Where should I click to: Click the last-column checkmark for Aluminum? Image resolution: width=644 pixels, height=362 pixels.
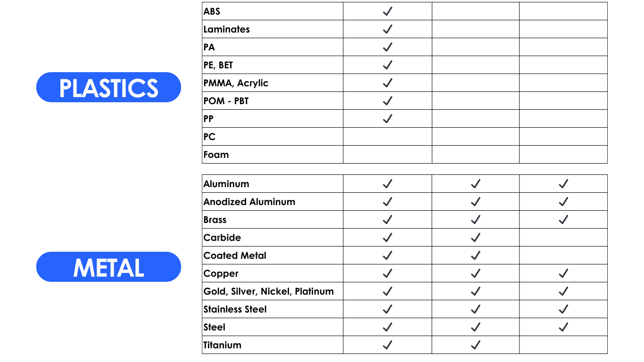563,184
